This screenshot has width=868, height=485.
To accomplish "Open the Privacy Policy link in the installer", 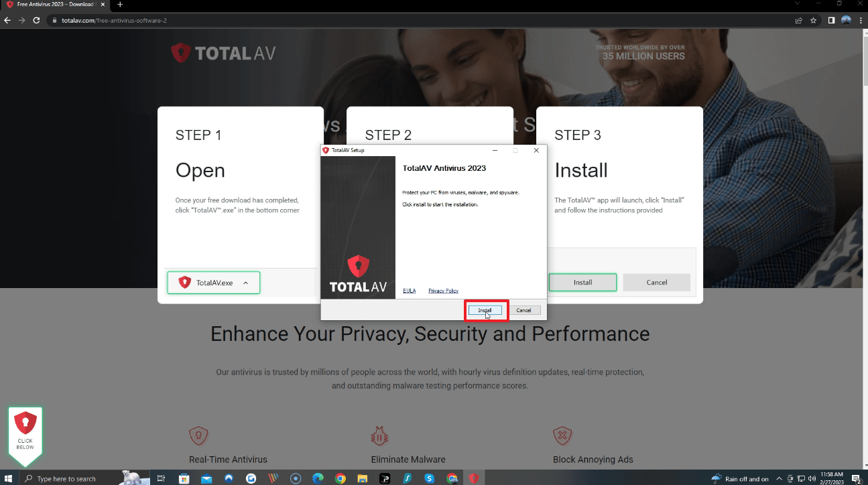I will pos(444,291).
